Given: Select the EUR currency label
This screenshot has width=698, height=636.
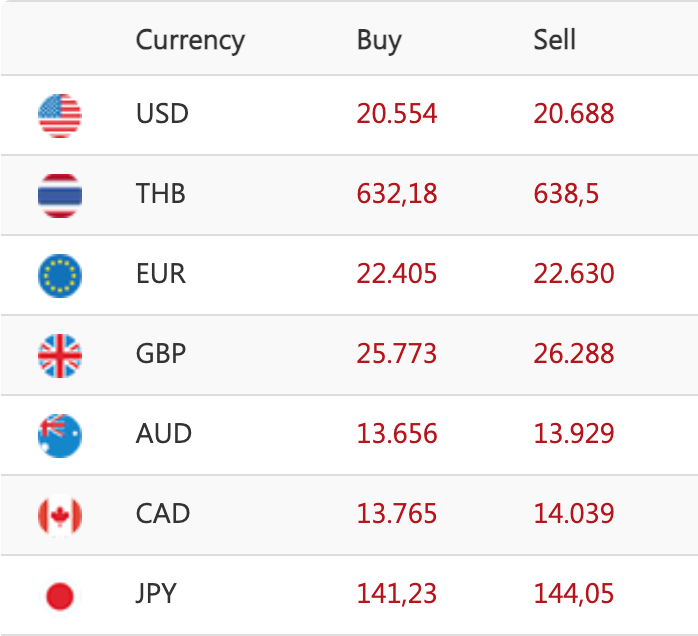Looking at the screenshot, I should click(x=161, y=274).
